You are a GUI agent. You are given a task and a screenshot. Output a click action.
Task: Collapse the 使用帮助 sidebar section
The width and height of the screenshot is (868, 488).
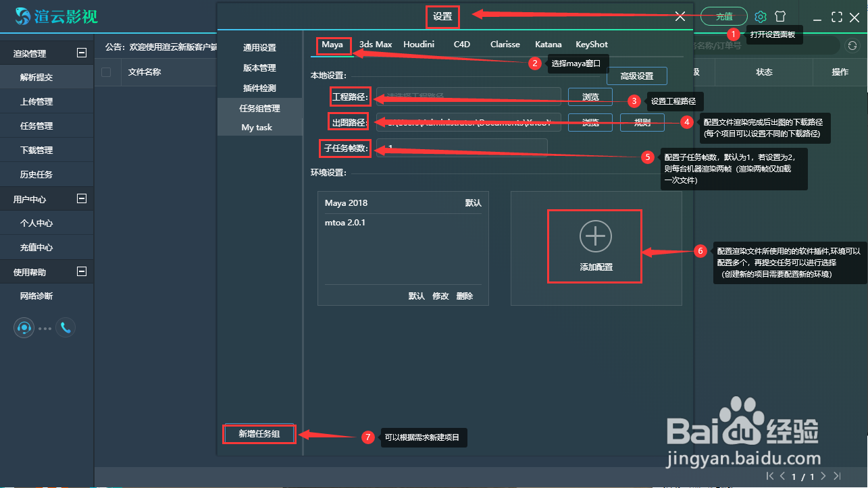[x=82, y=271]
